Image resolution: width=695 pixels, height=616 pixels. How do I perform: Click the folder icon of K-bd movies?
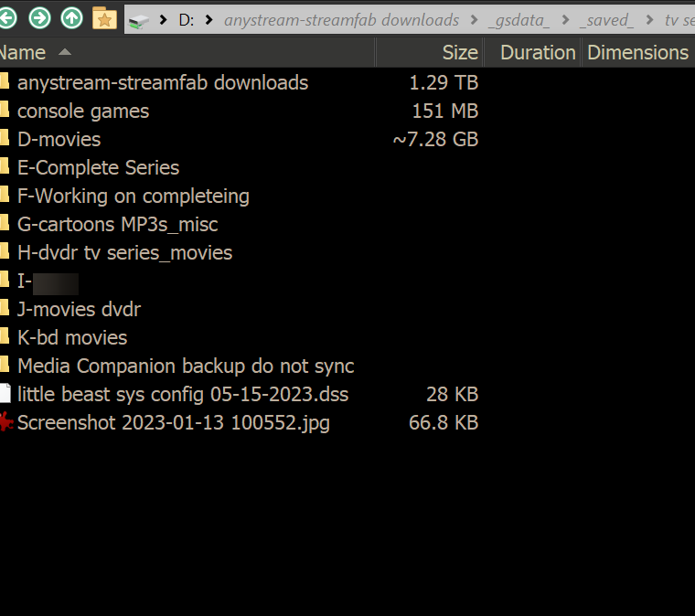point(5,337)
